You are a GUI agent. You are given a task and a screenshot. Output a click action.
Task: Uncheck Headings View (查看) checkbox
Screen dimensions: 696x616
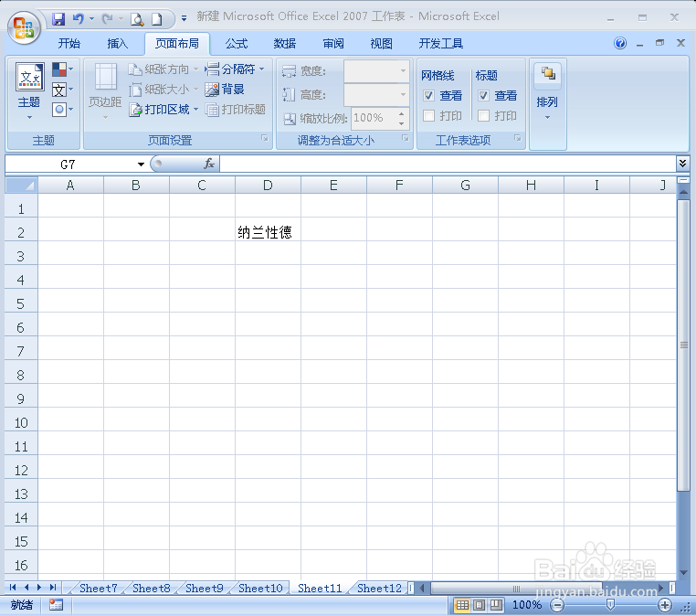(x=483, y=95)
